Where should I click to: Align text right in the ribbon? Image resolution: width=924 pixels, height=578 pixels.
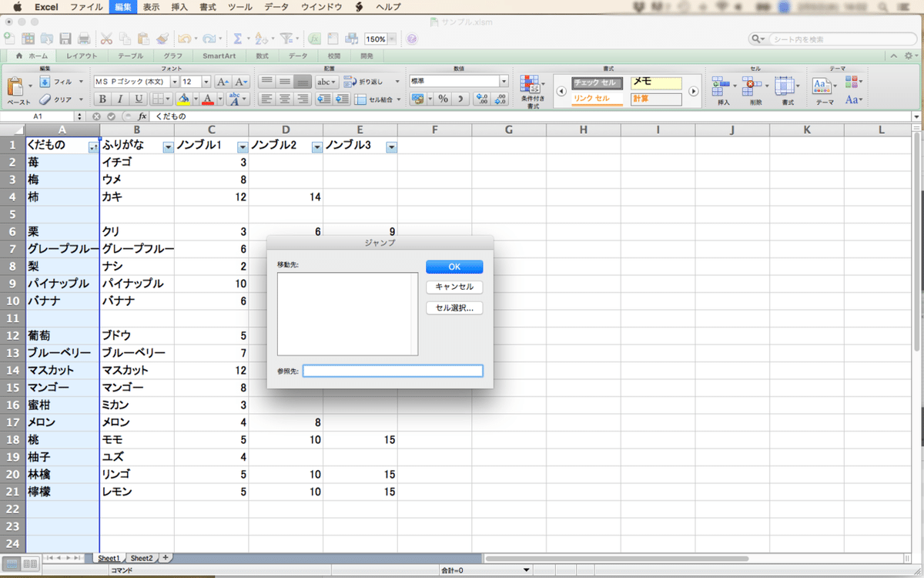tap(303, 99)
